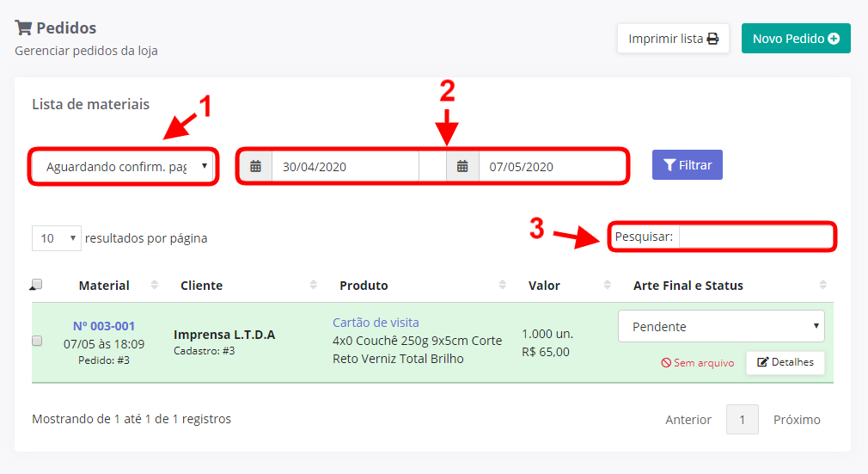Click the start date calendar icon

pos(255,166)
